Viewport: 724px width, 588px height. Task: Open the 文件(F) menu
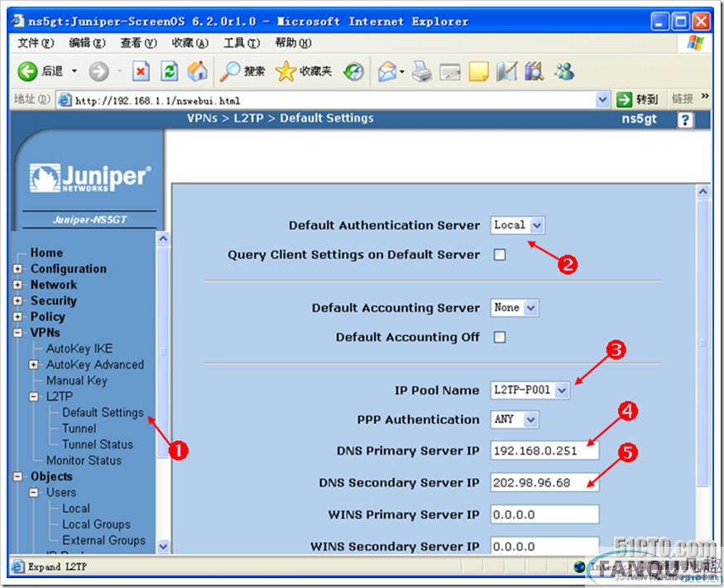(x=36, y=43)
